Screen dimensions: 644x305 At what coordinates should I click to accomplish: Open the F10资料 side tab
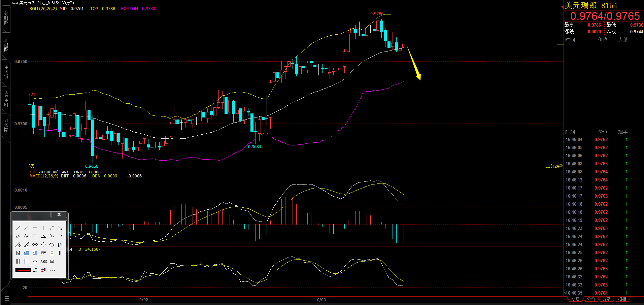point(6,99)
